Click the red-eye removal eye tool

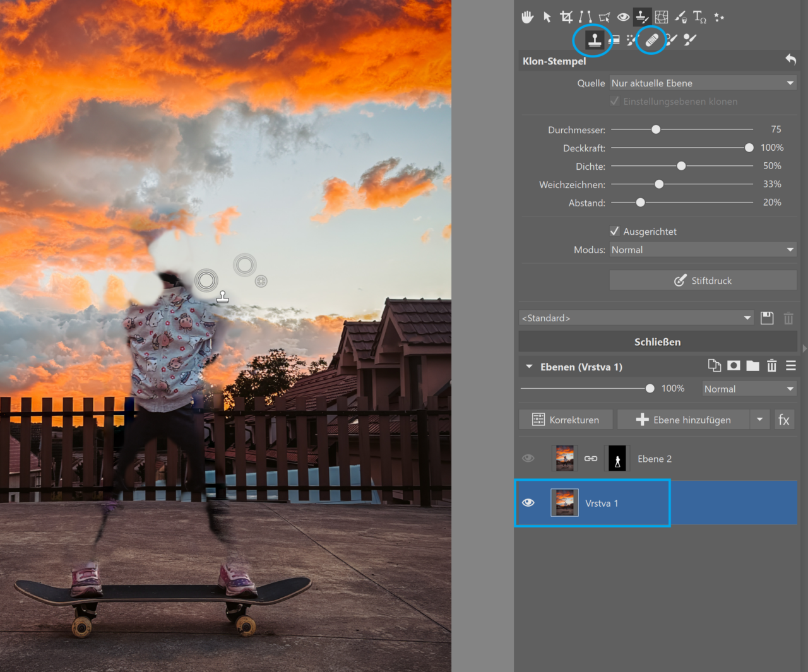(x=623, y=17)
